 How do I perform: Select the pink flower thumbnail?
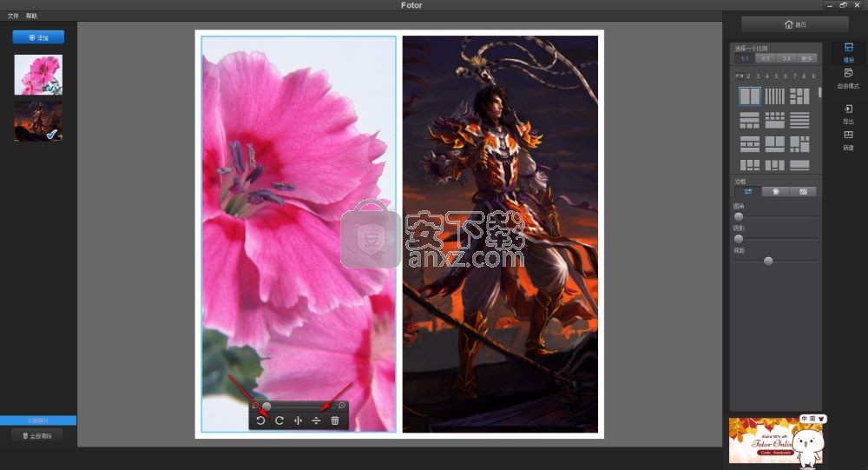tap(38, 75)
